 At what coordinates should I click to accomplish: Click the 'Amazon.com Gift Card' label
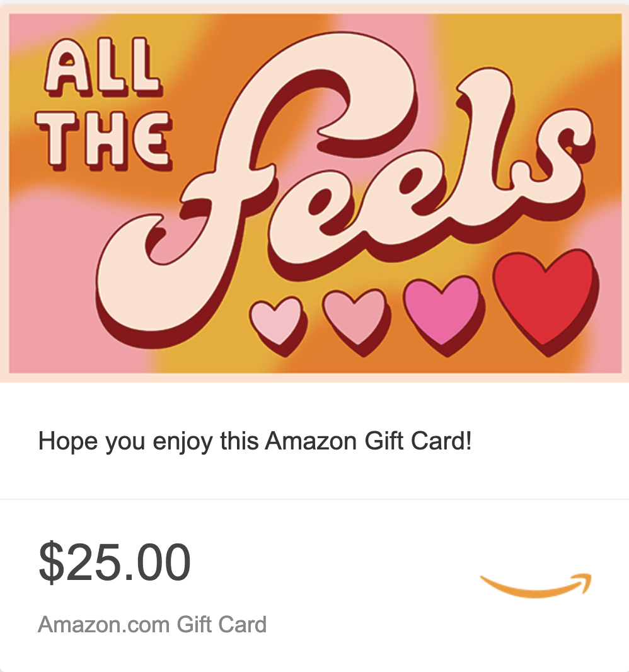click(x=152, y=624)
